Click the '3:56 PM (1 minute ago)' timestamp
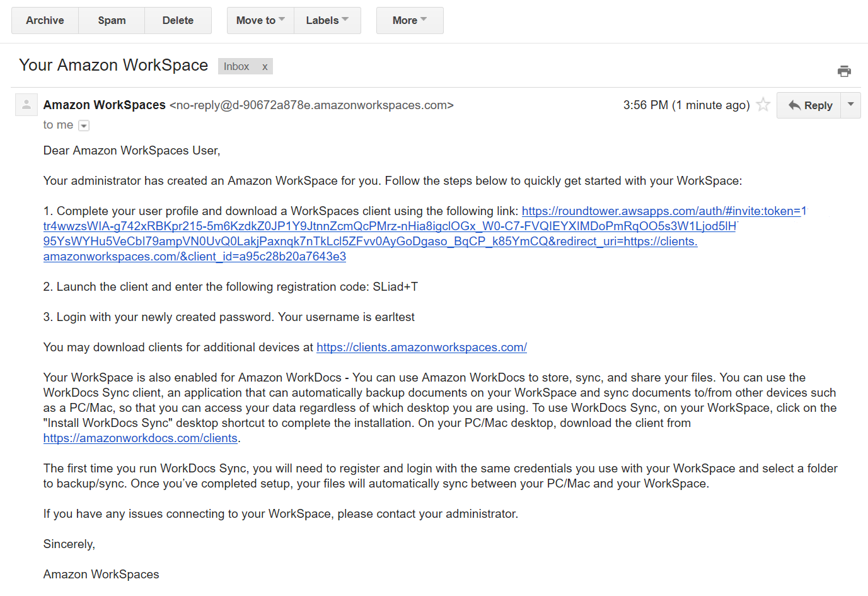The image size is (868, 596). click(686, 105)
